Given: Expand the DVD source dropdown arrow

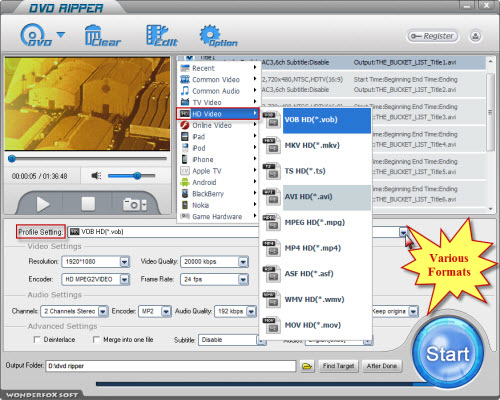Looking at the screenshot, I should click(x=61, y=34).
